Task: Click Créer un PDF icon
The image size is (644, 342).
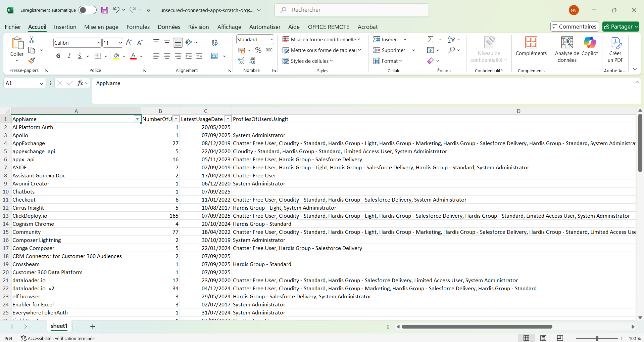Action: 615,49
